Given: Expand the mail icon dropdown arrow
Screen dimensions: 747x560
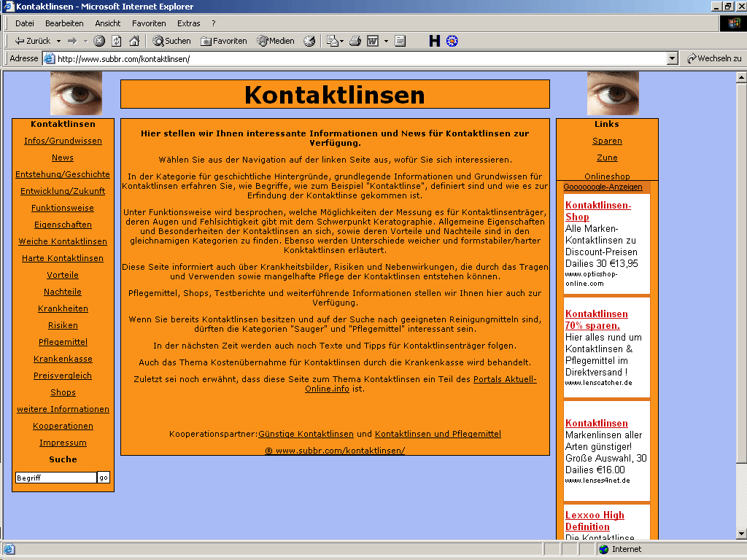Looking at the screenshot, I should coord(341,41).
